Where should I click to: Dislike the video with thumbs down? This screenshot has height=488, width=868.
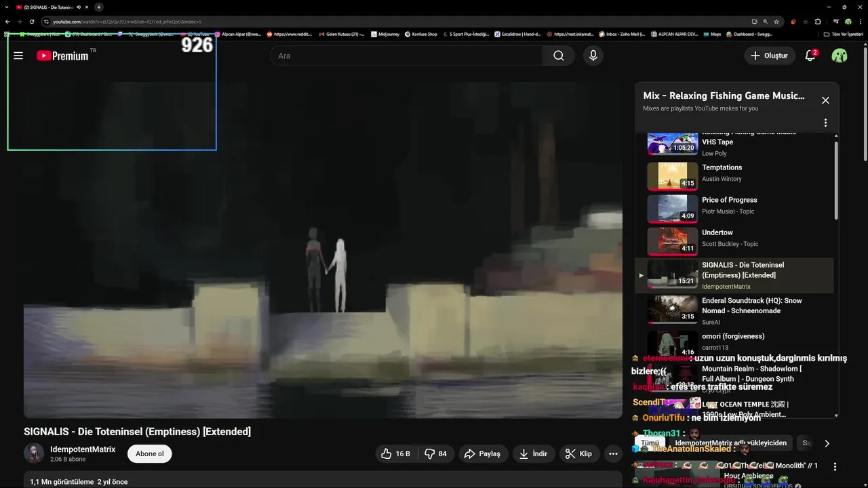(x=436, y=454)
